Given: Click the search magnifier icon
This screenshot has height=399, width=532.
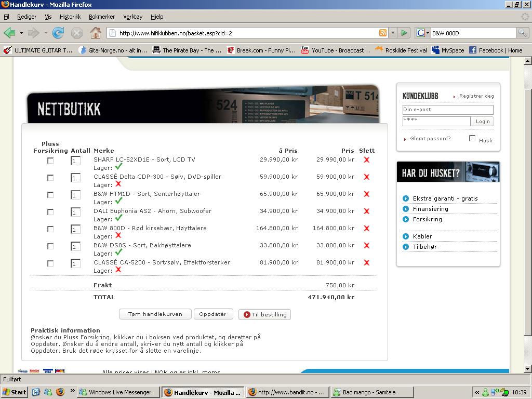Looking at the screenshot, I should click(522, 33).
